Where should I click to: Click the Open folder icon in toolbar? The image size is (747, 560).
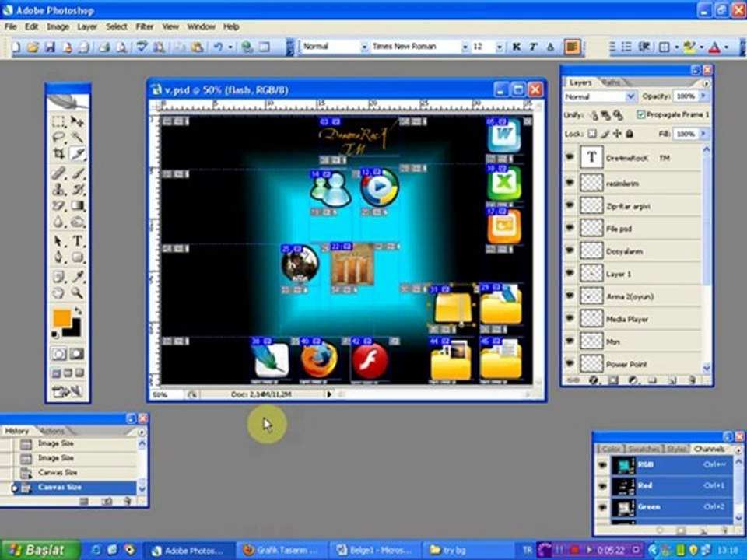33,47
